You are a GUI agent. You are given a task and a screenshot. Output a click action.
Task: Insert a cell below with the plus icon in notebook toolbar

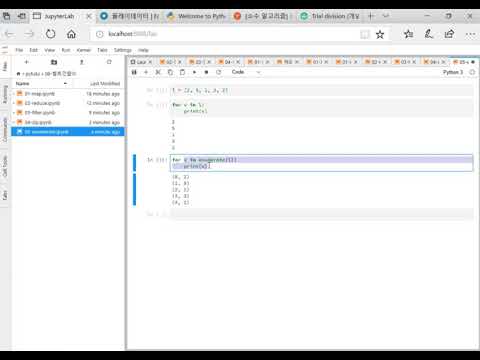coord(146,72)
